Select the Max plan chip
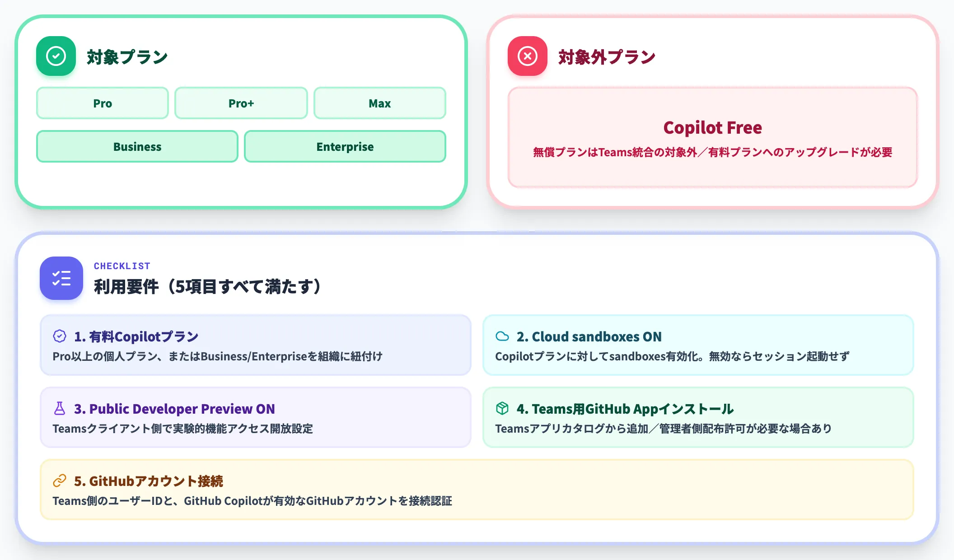This screenshot has height=560, width=954. [380, 103]
